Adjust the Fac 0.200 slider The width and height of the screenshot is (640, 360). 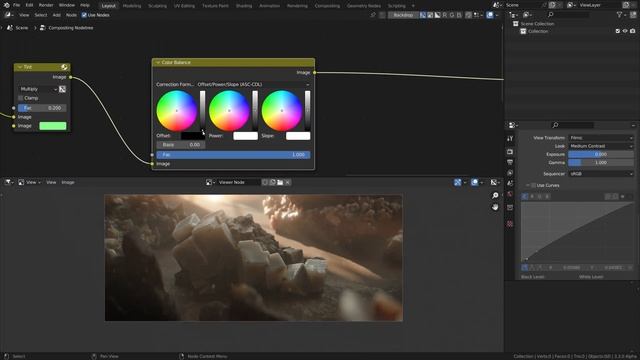pos(42,108)
